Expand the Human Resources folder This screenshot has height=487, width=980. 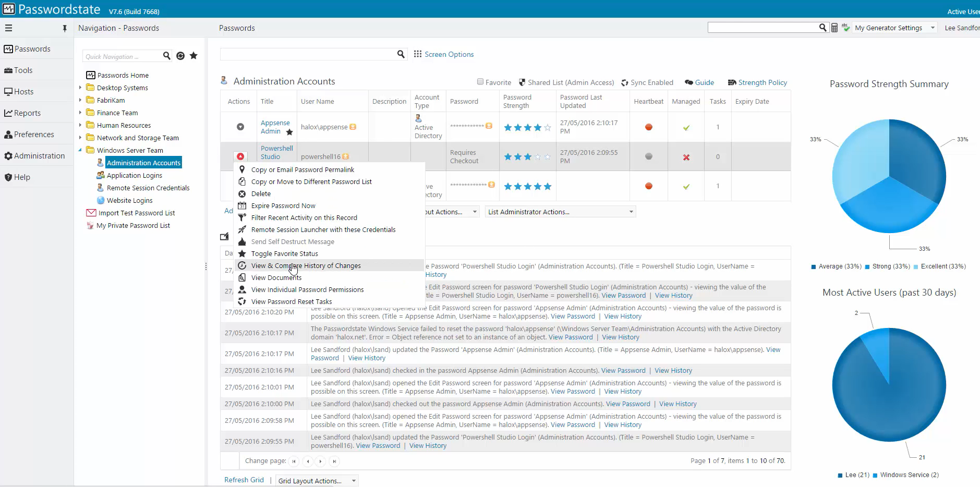80,125
